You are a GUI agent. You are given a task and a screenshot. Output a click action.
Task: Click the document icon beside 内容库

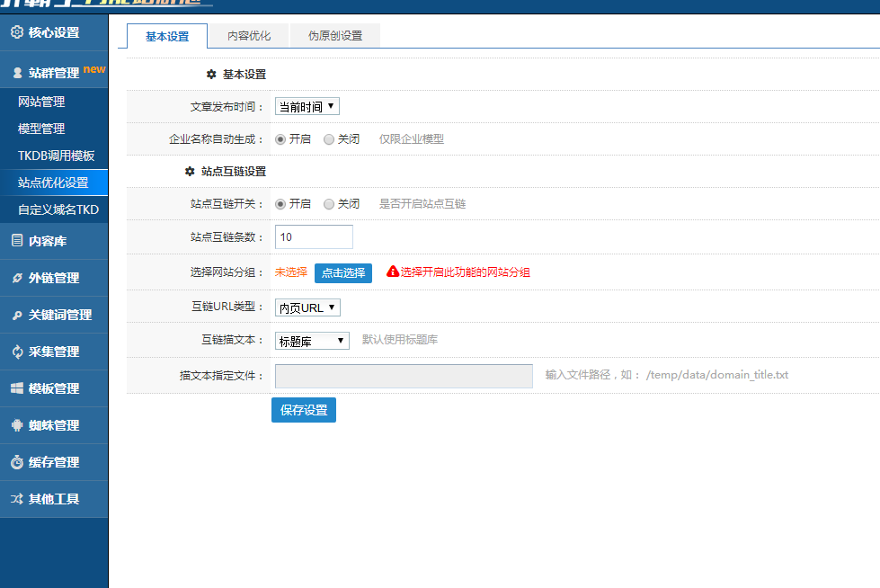coord(17,240)
